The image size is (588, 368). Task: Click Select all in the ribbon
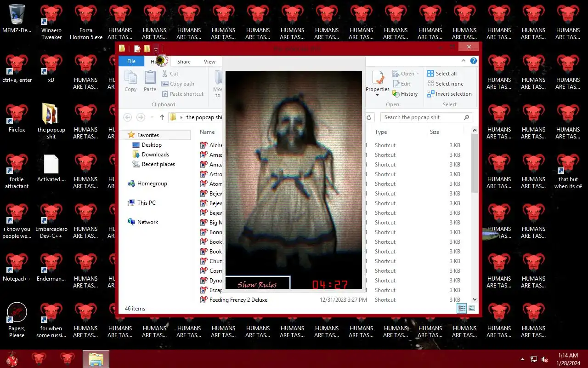click(x=442, y=74)
